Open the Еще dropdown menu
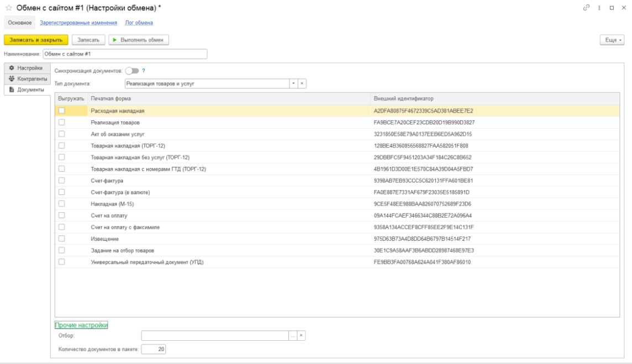Image resolution: width=632 pixels, height=364 pixels. point(612,40)
